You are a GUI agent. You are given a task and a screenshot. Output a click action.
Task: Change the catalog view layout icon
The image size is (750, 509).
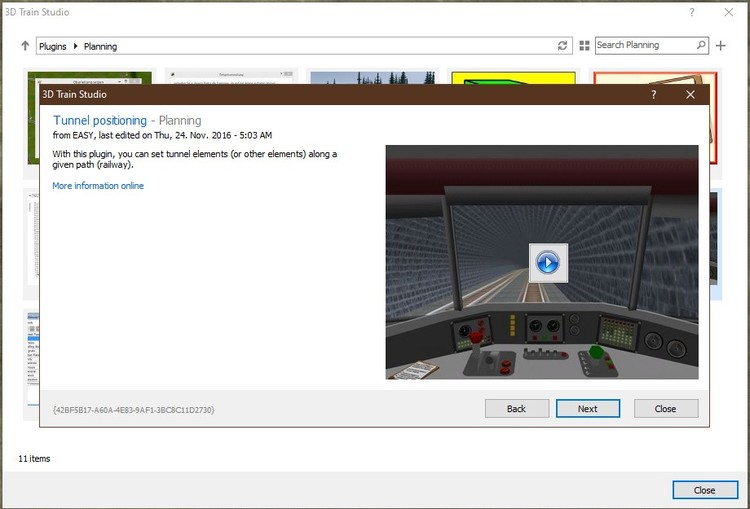tap(584, 45)
